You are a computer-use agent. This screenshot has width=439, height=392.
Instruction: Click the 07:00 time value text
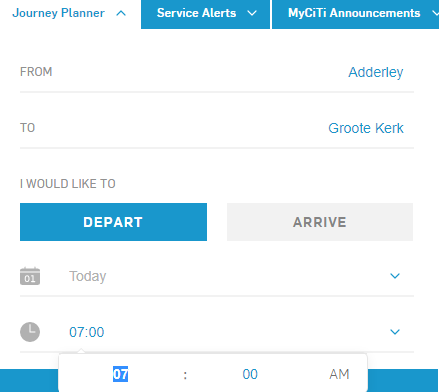pyautogui.click(x=87, y=332)
